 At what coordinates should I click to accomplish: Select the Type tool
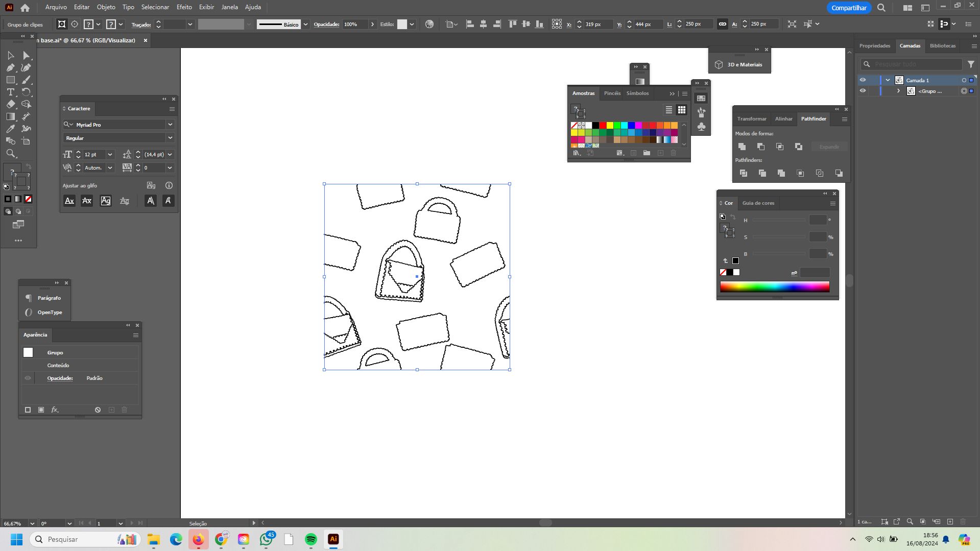[11, 92]
